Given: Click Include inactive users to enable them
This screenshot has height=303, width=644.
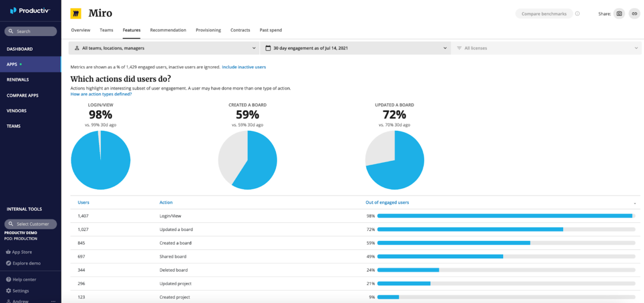Looking at the screenshot, I should 244,66.
